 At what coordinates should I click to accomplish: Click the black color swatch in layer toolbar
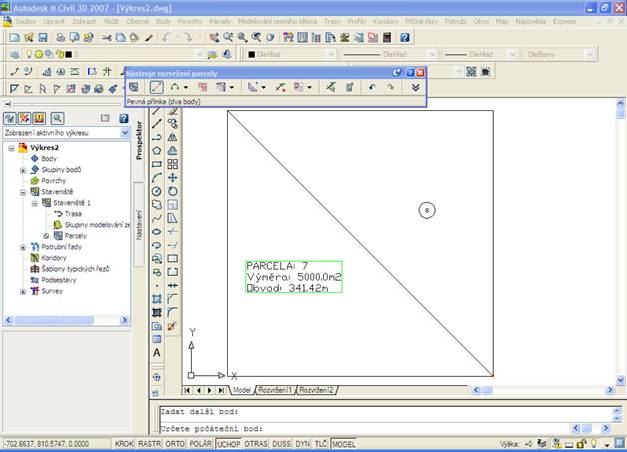pos(68,54)
